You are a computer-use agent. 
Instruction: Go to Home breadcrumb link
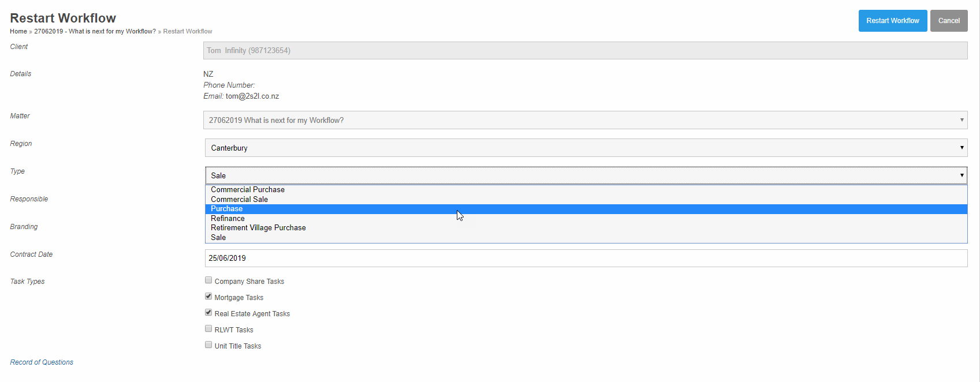coord(18,31)
